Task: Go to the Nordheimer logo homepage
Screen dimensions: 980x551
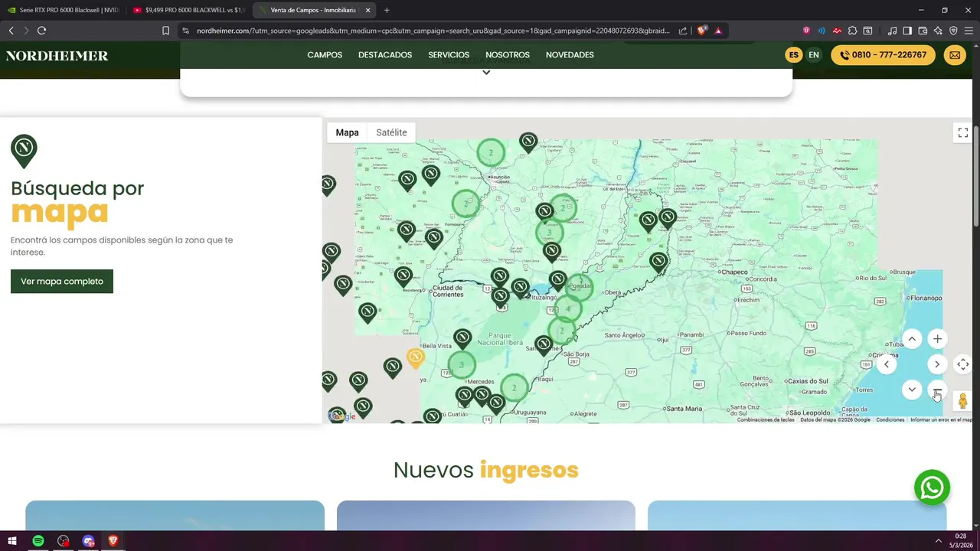Action: tap(57, 56)
